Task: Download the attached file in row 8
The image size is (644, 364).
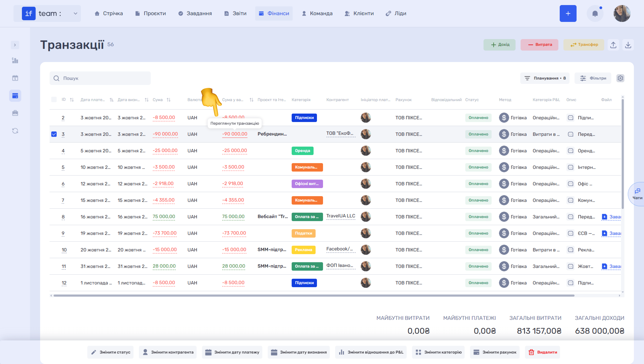Action: pos(611,217)
